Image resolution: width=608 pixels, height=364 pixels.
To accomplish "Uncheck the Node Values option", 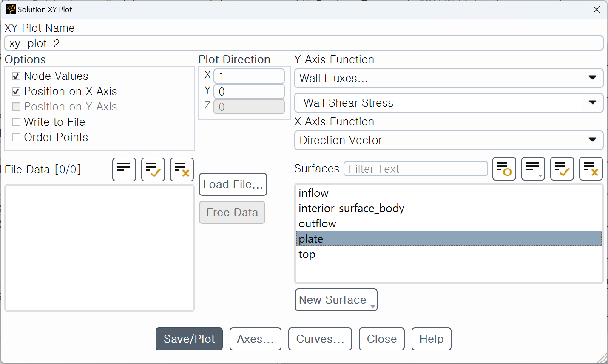I will click(16, 76).
